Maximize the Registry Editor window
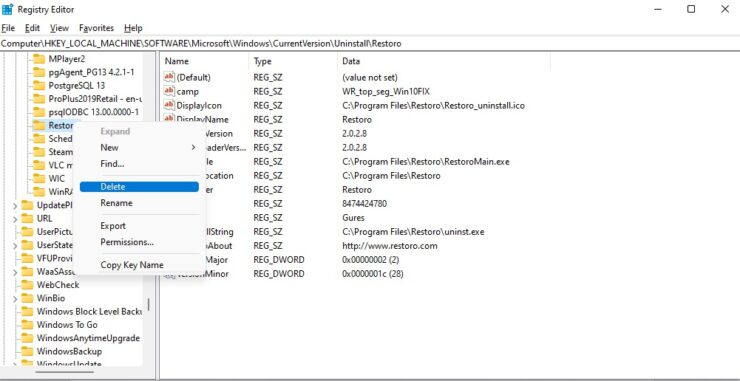The width and height of the screenshot is (740, 381). 691,9
